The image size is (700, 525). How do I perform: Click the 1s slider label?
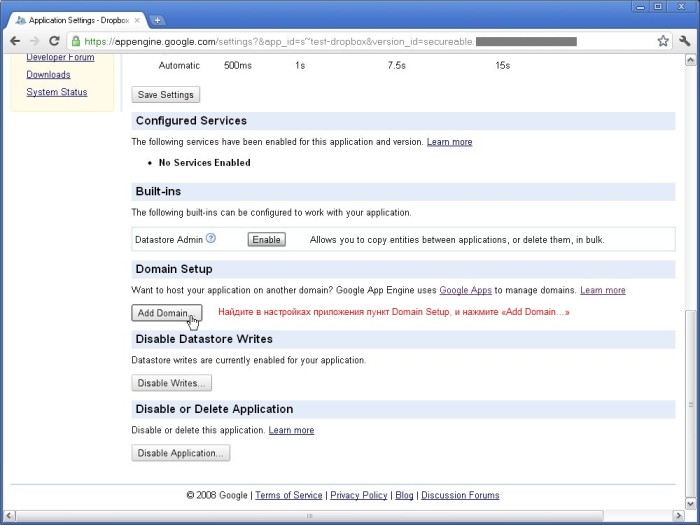[x=300, y=66]
